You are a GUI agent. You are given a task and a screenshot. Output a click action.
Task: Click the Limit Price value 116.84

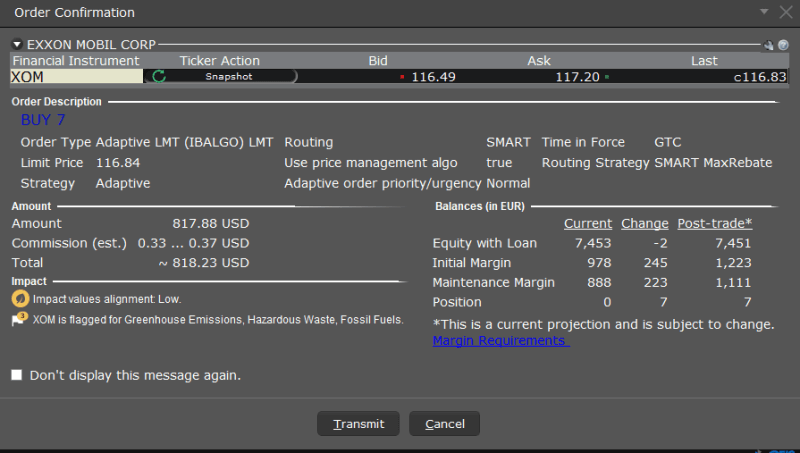tap(118, 163)
